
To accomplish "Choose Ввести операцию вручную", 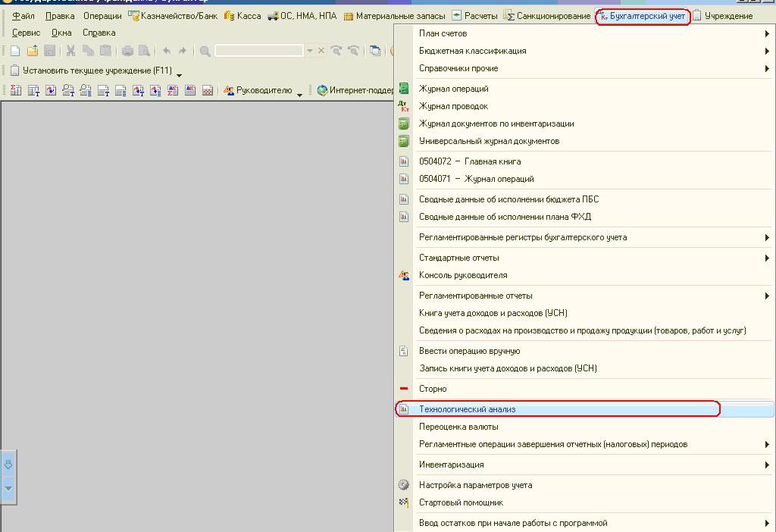I will [585, 351].
